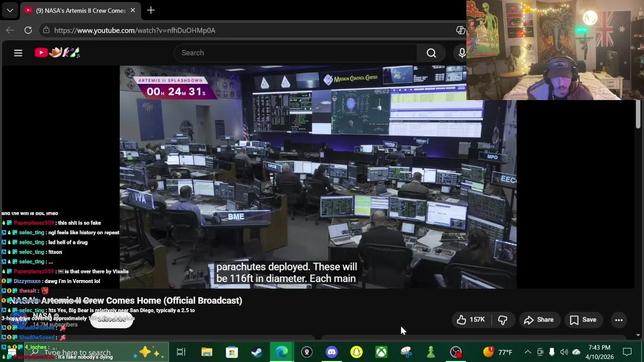This screenshot has width=644, height=362.
Task: Open the split-screen icon in address bar
Action: (x=460, y=30)
